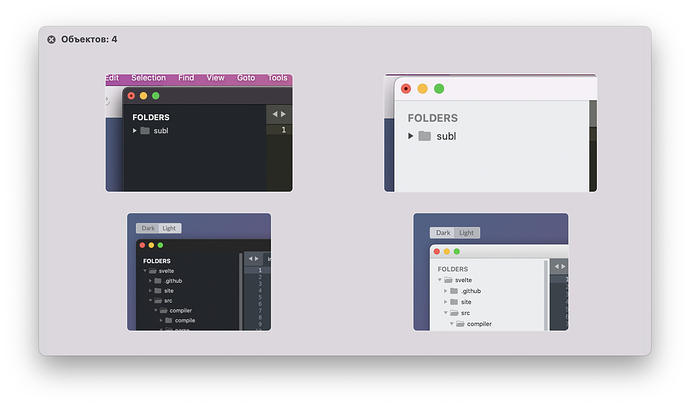
Task: Close the preview window with 4 objects
Action: (51, 39)
